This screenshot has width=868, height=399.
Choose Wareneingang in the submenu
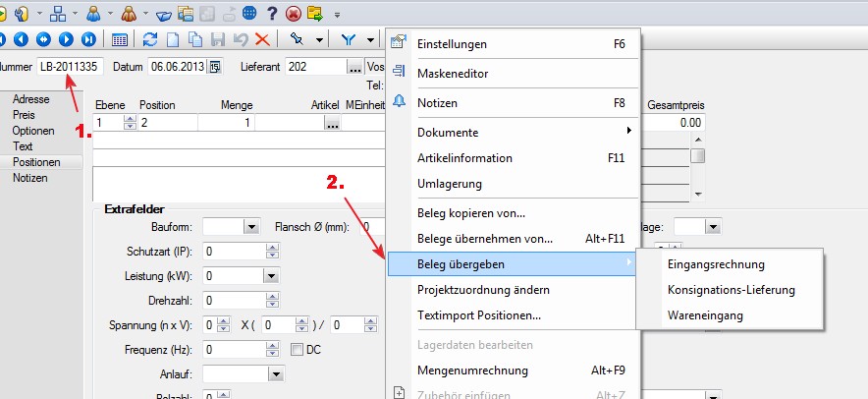click(705, 315)
